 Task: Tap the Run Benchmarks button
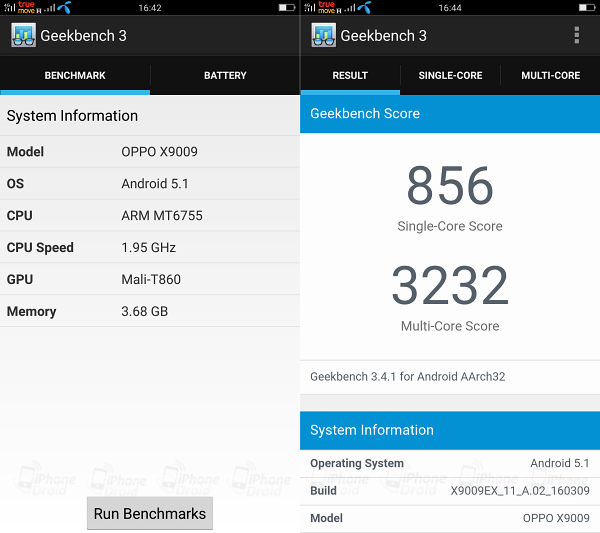[150, 513]
